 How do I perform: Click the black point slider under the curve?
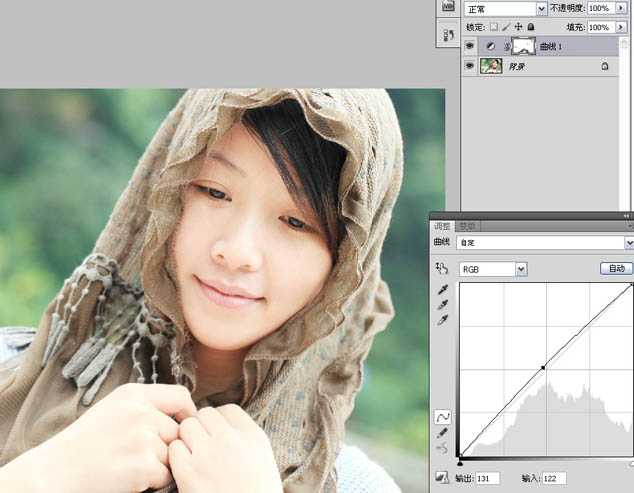point(460,463)
